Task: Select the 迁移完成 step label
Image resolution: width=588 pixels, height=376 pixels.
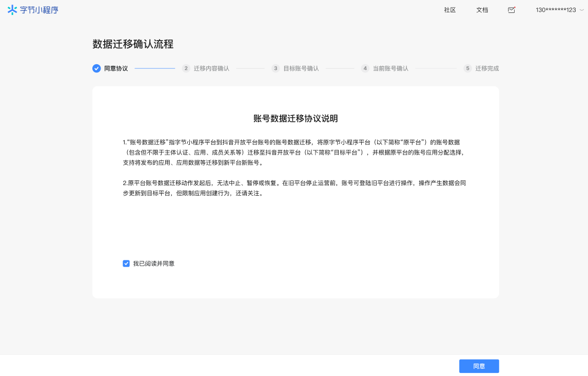Action: pos(487,68)
